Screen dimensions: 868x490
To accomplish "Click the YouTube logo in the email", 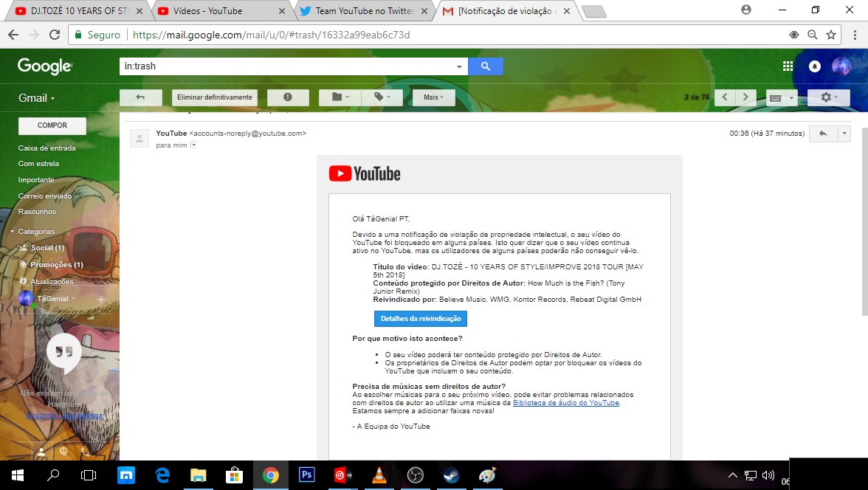I will tap(365, 174).
